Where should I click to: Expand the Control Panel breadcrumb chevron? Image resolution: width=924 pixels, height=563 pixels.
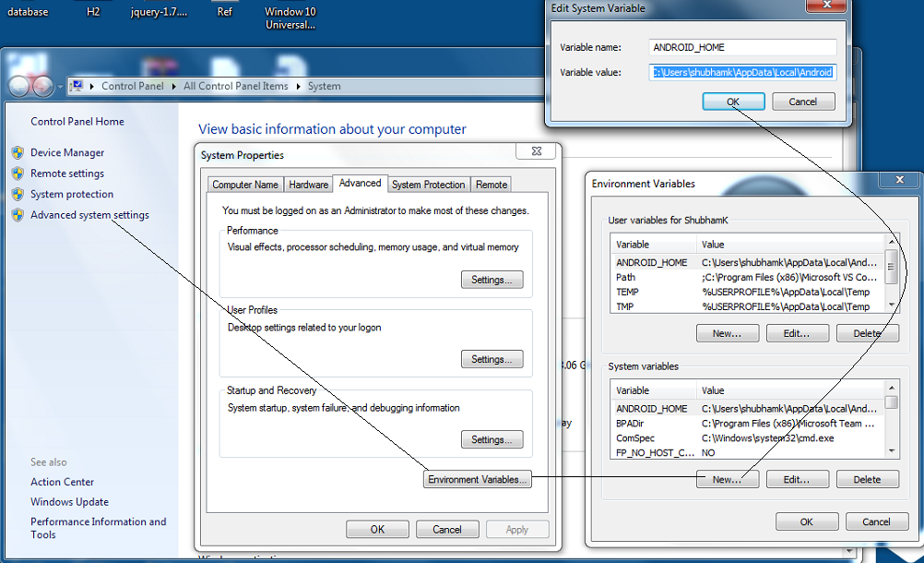(173, 85)
